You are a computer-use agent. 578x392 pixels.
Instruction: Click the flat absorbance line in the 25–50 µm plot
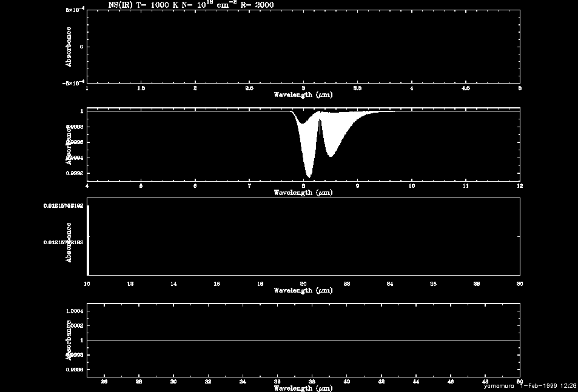pos(303,340)
